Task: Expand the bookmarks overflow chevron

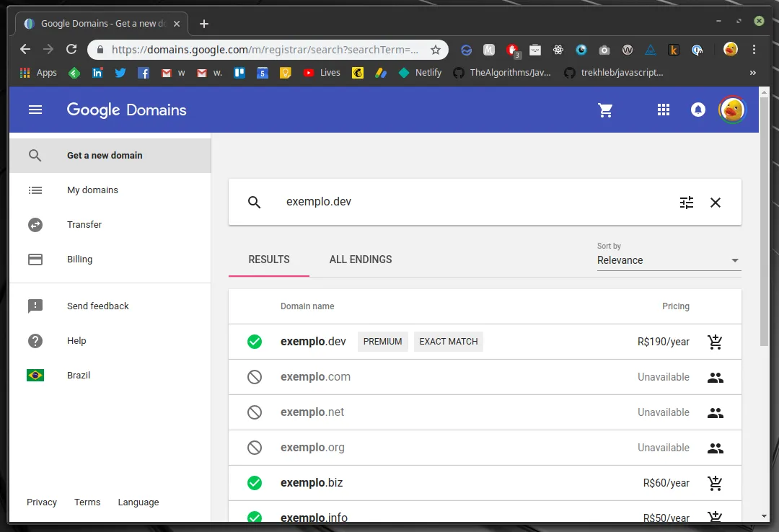Action: tap(752, 72)
